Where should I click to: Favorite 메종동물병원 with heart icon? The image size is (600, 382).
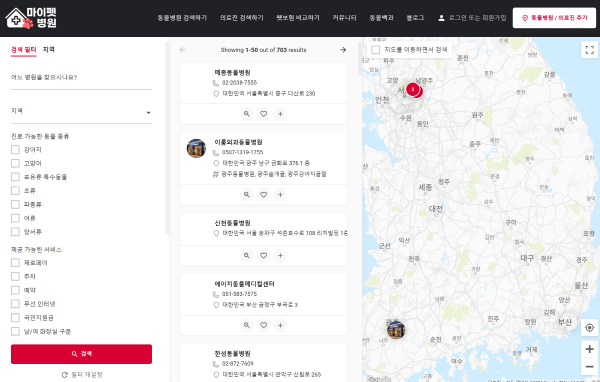tap(264, 114)
